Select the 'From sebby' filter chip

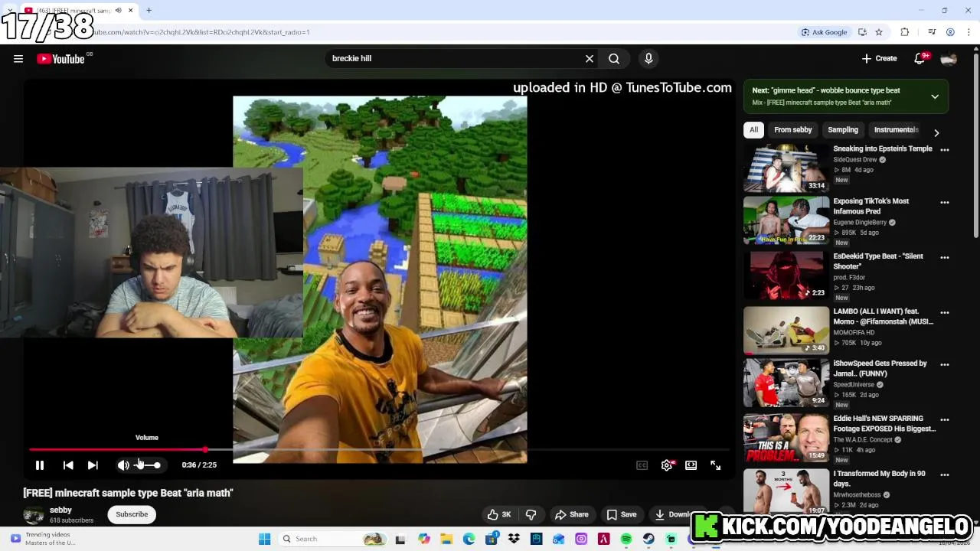coord(792,130)
